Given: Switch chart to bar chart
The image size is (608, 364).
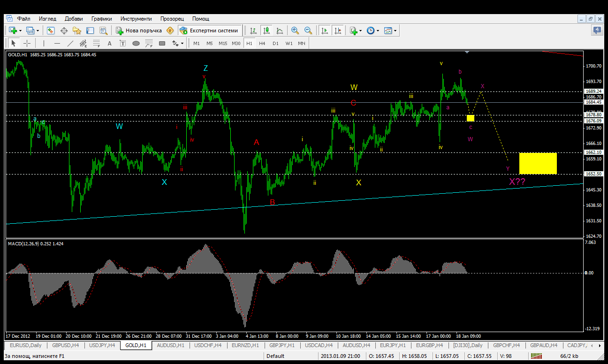Looking at the screenshot, I should click(x=253, y=30).
